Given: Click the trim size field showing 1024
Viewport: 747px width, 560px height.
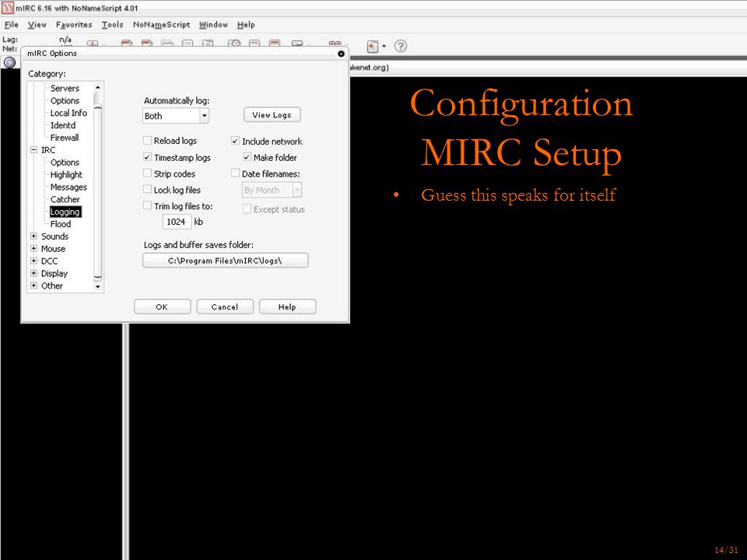Looking at the screenshot, I should pyautogui.click(x=177, y=222).
